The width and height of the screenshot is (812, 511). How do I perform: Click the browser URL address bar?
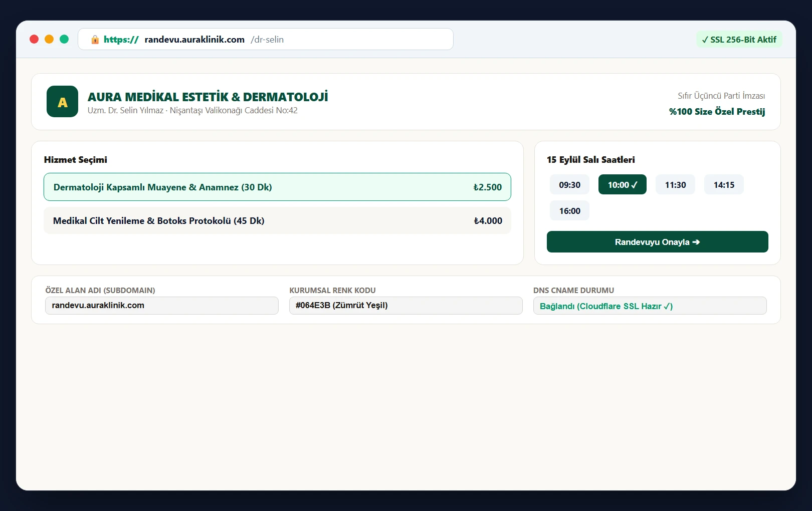(266, 39)
